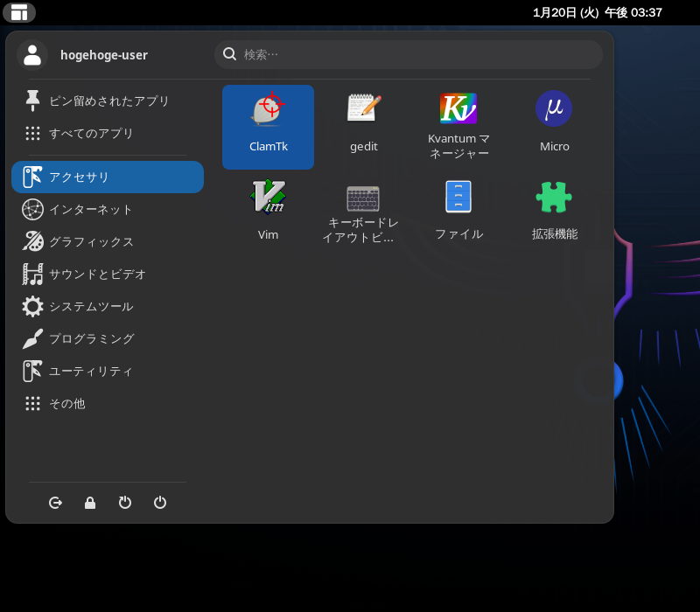Click the user avatar icon
The height and width of the screenshot is (612, 700).
[32, 55]
